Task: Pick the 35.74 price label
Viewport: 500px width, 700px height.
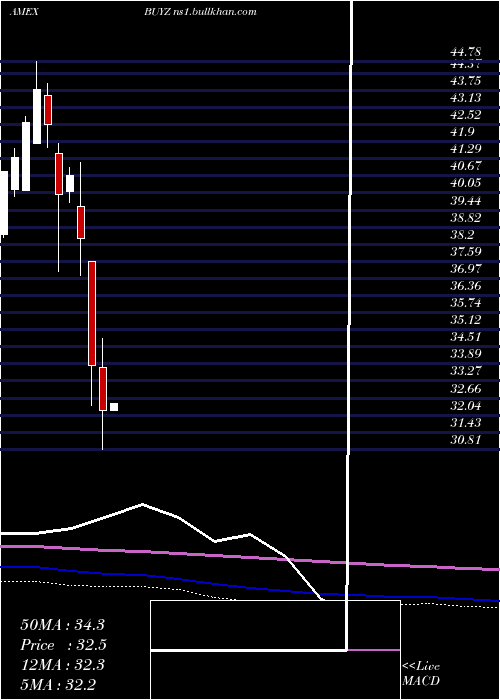Action: pos(465,303)
